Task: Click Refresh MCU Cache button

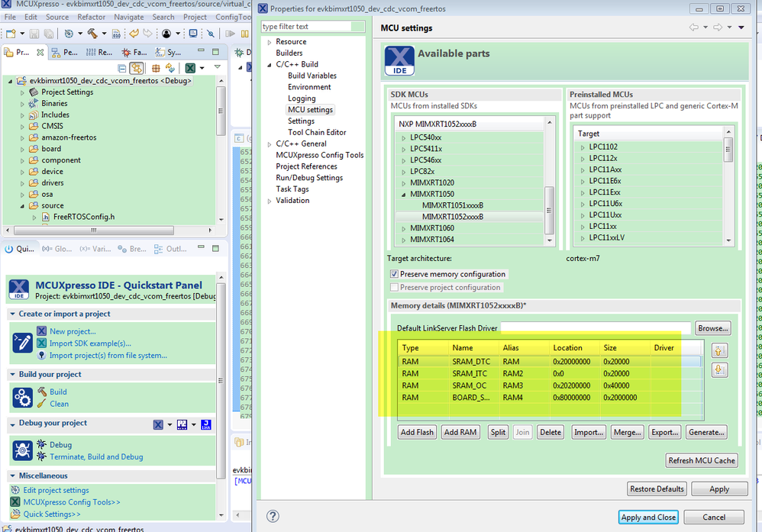Action: 701,460
